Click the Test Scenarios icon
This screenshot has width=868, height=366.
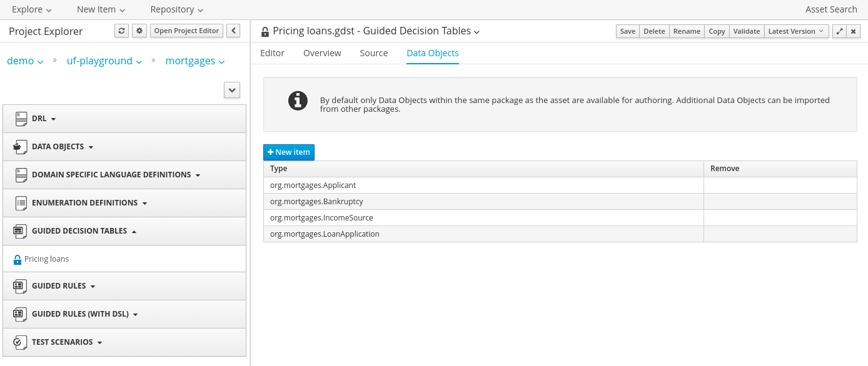coord(21,342)
